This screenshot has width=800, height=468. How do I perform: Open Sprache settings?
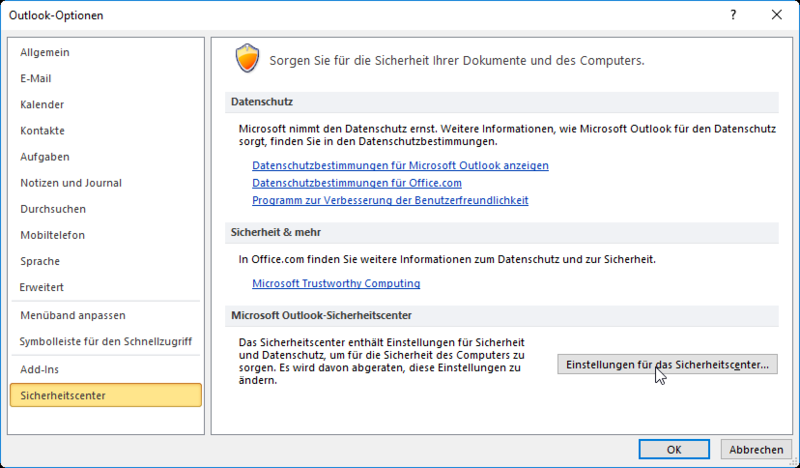40,261
